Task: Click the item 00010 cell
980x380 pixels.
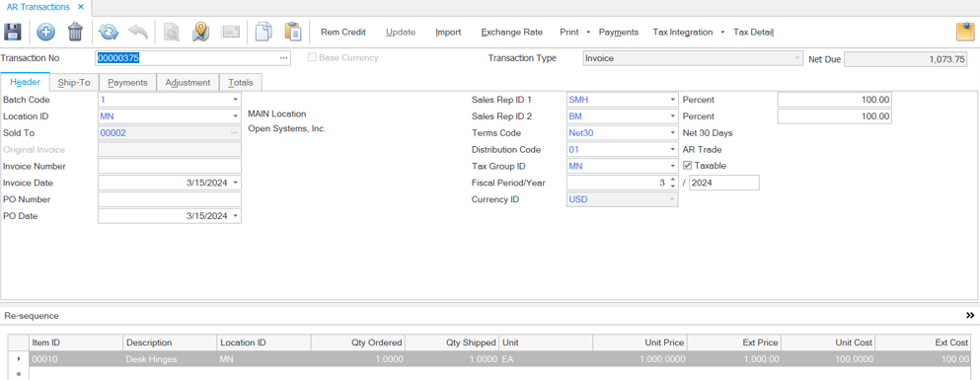Action: (x=76, y=359)
